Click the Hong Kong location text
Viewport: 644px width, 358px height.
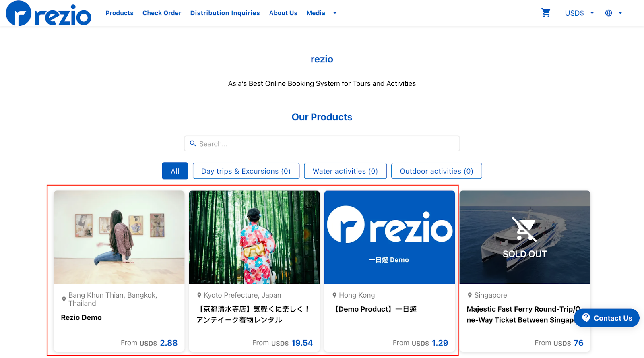pyautogui.click(x=357, y=295)
